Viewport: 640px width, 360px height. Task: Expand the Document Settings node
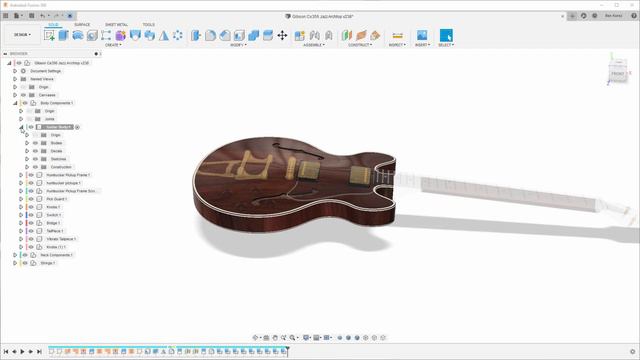(15, 71)
